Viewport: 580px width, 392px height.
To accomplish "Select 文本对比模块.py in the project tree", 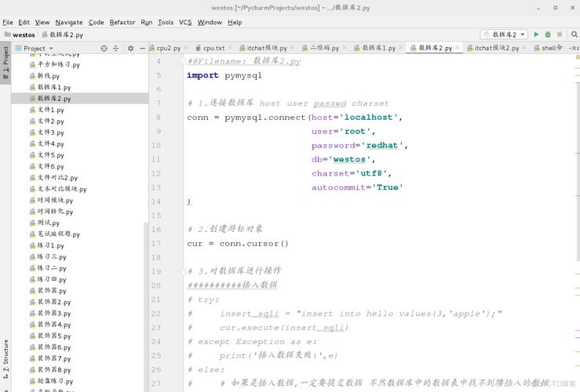I will 79,189.
